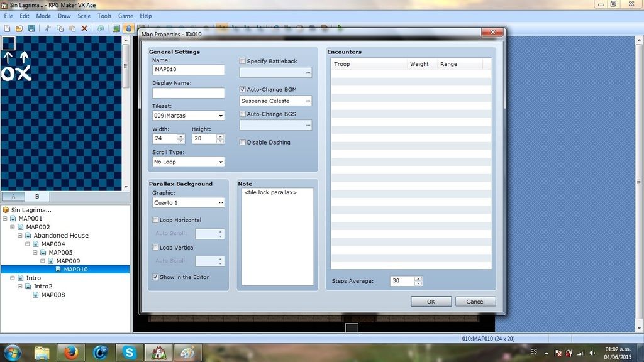
Task: Click the Save Project disk icon
Action: click(31, 28)
